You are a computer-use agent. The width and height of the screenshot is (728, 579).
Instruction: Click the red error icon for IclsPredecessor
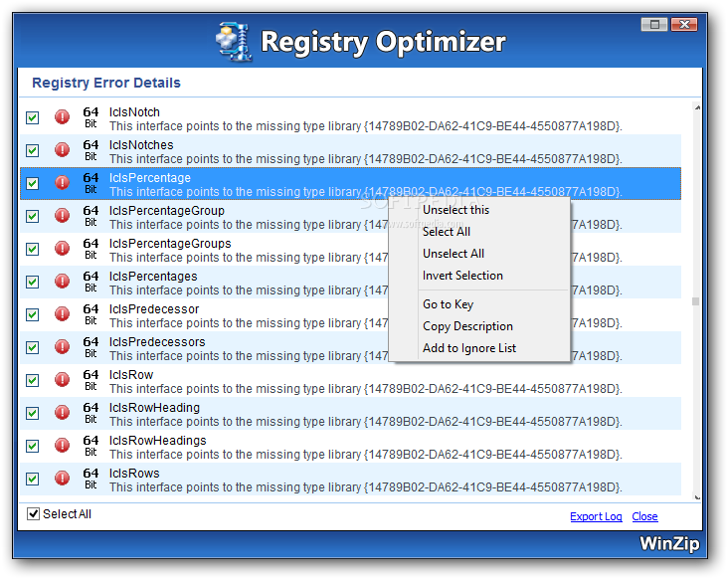63,314
